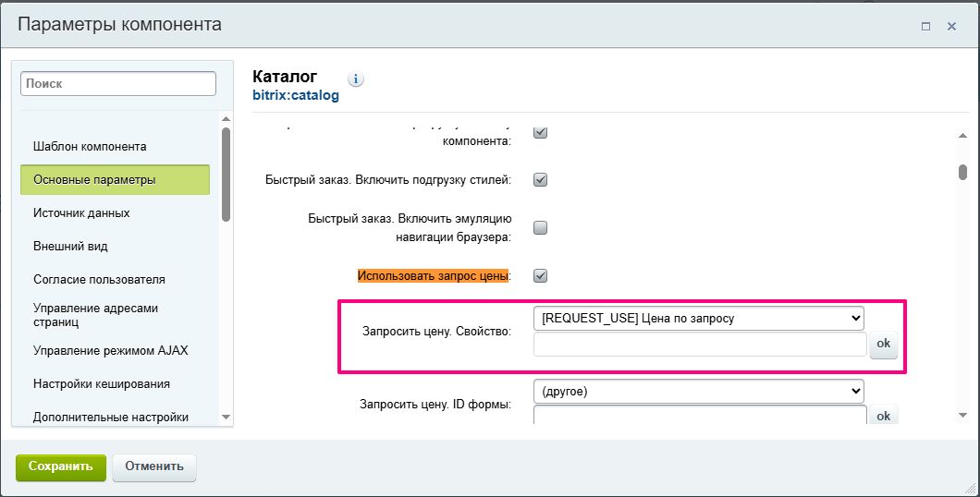980x497 pixels.
Task: Click main panel scroll up arrow
Action: [x=962, y=136]
